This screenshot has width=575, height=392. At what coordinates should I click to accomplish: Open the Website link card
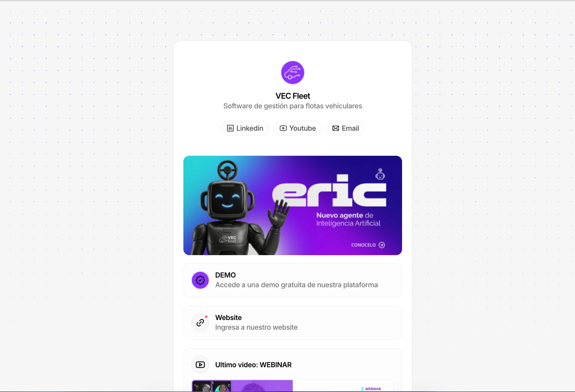(x=292, y=323)
